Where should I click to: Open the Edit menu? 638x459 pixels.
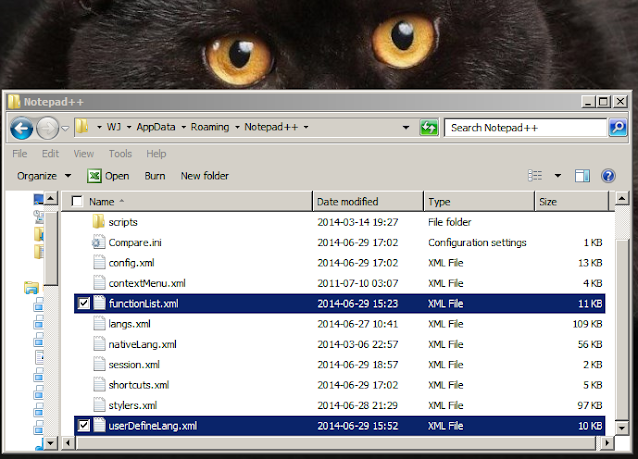[x=50, y=154]
